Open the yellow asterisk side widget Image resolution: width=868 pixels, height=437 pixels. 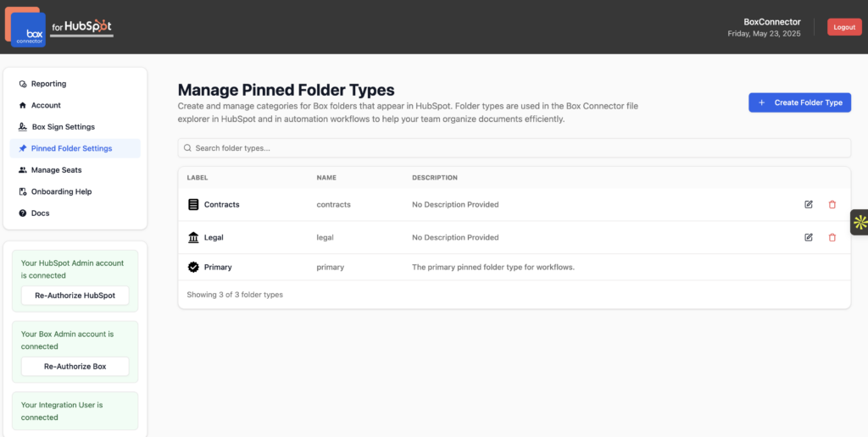(x=860, y=223)
